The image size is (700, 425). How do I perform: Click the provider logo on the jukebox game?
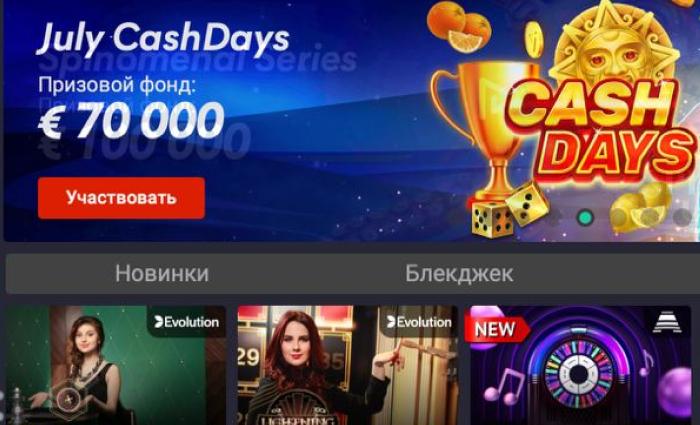(667, 322)
